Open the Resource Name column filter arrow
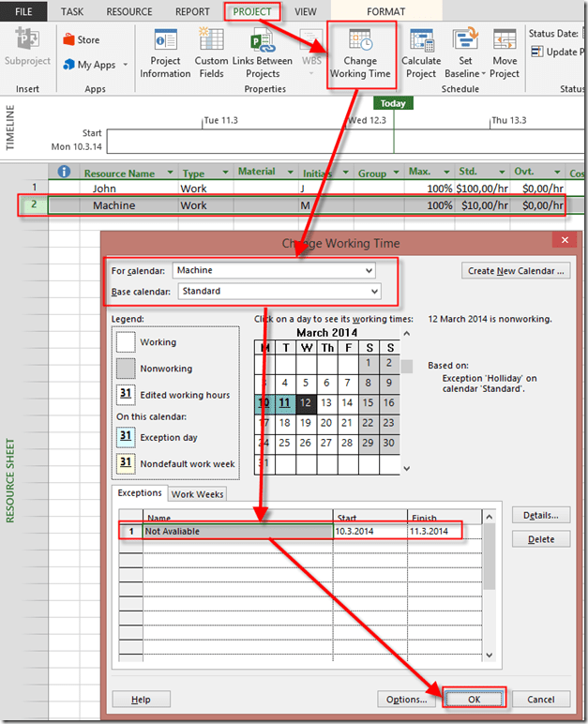Viewport: 588px width, 724px height. (170, 173)
